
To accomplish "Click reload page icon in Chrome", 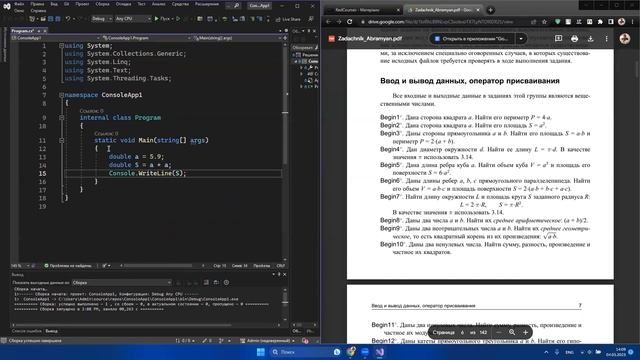I will click(350, 22).
